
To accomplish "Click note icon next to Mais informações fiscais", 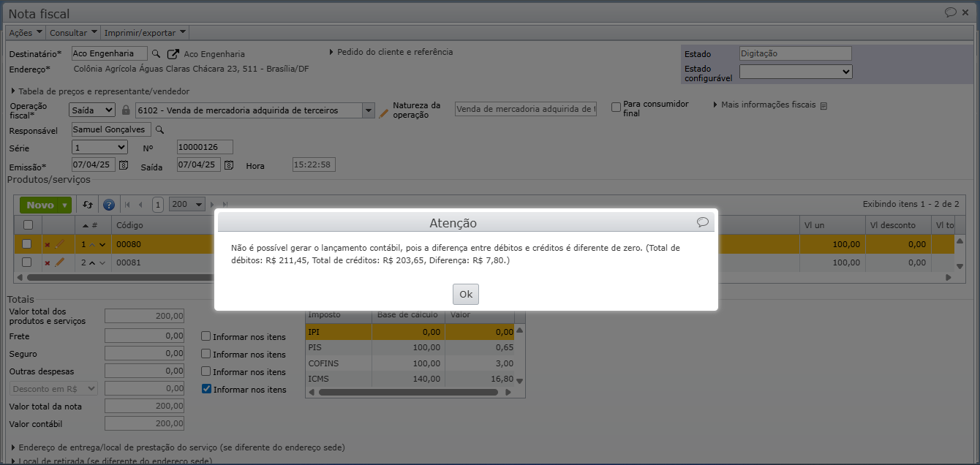I will pos(823,105).
